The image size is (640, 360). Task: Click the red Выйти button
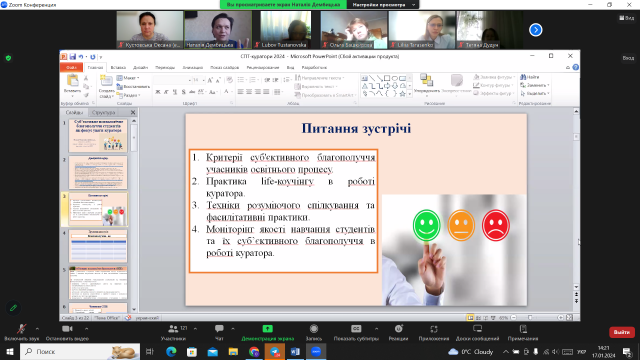click(622, 332)
